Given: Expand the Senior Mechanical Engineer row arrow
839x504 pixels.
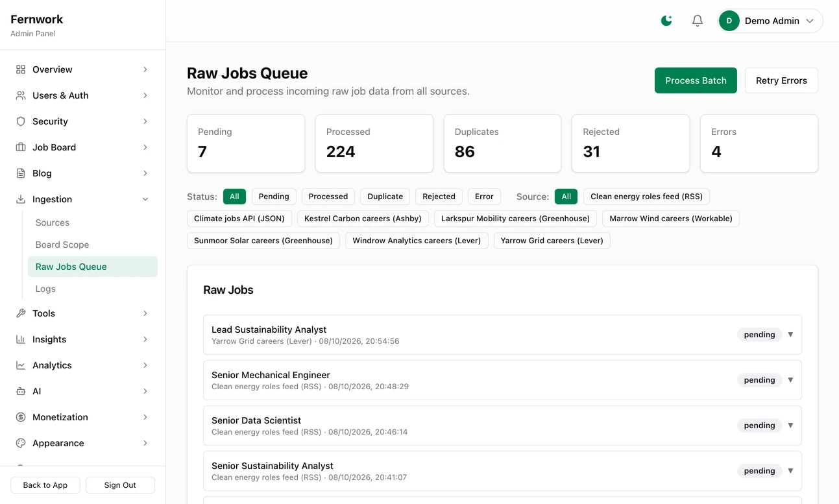Looking at the screenshot, I should [x=790, y=380].
